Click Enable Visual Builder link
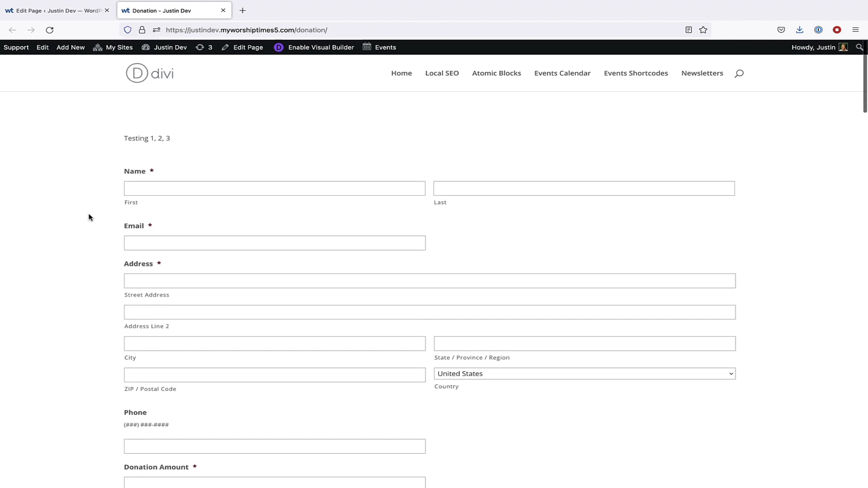 coord(314,47)
